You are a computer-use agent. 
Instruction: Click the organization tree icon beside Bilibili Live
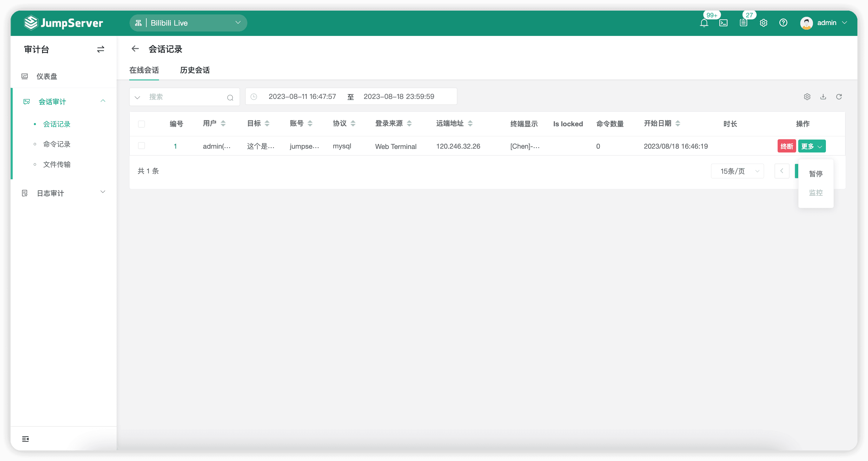coord(138,23)
